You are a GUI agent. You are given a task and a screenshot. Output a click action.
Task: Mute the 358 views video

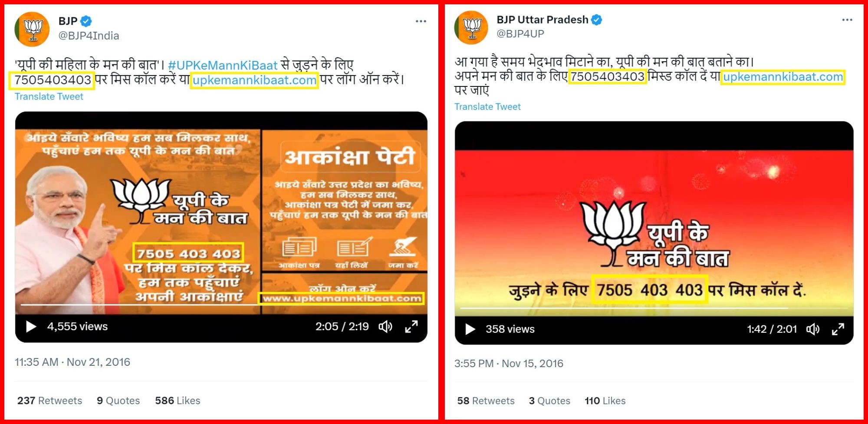click(x=813, y=329)
